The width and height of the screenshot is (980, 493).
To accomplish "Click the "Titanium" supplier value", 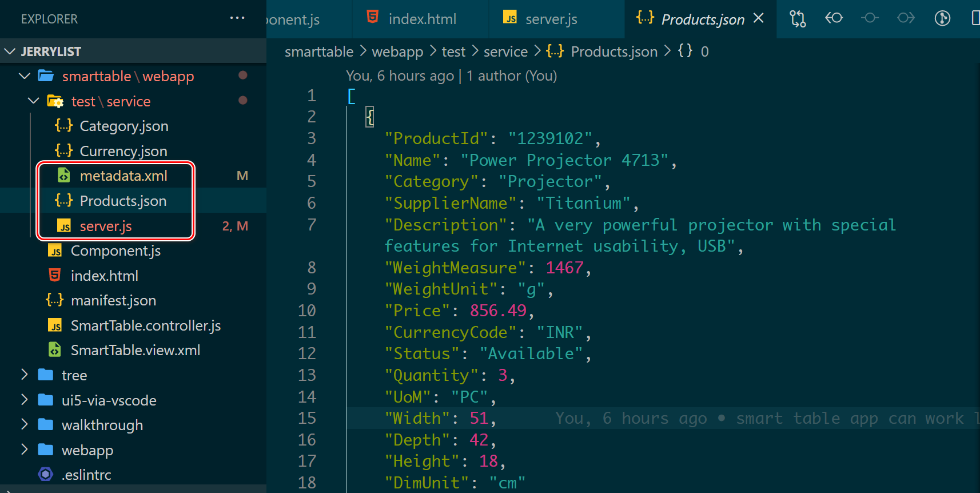I will pyautogui.click(x=583, y=203).
